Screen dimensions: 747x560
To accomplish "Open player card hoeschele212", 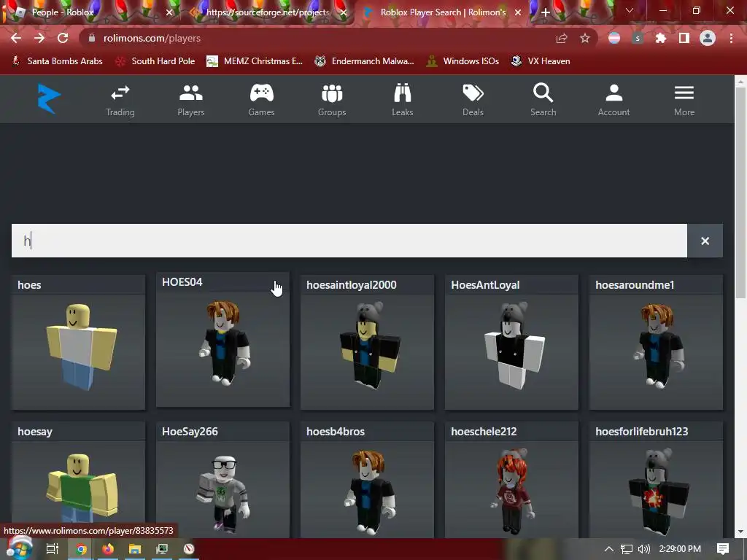I will click(511, 480).
